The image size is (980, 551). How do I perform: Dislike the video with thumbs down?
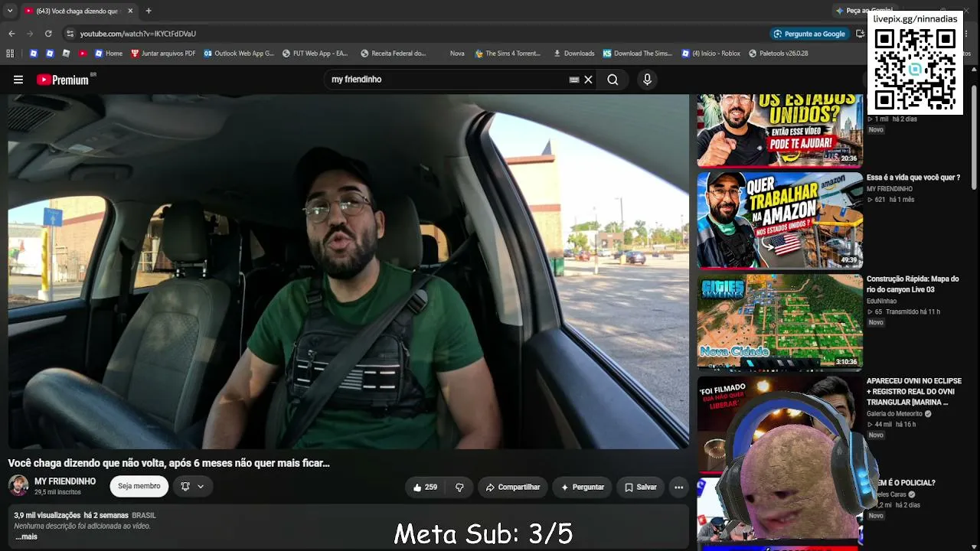(x=459, y=487)
